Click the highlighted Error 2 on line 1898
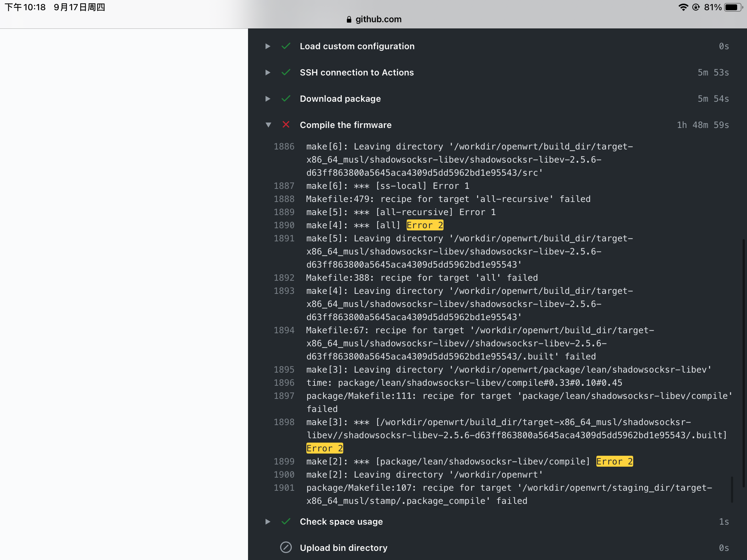Image resolution: width=747 pixels, height=560 pixels. (x=324, y=448)
